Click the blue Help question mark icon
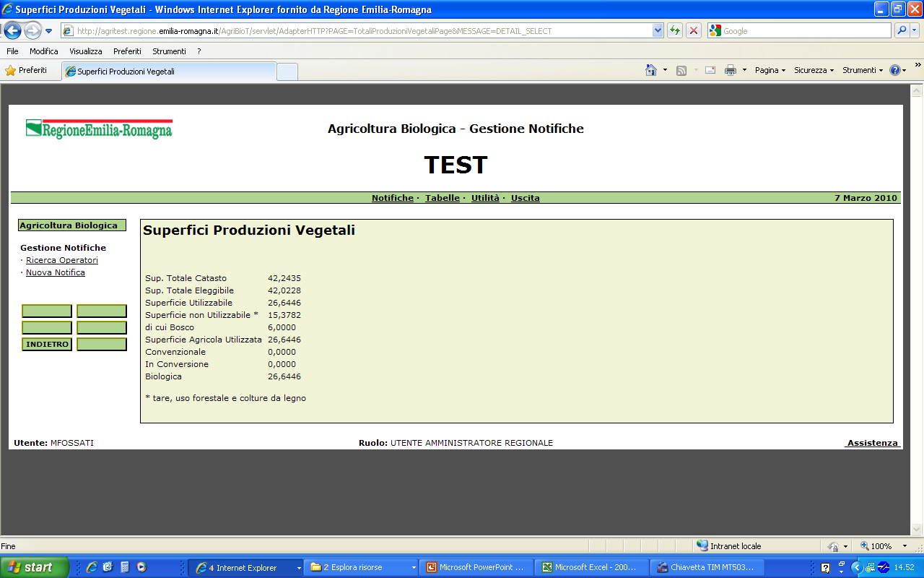This screenshot has width=924, height=578. [x=895, y=70]
